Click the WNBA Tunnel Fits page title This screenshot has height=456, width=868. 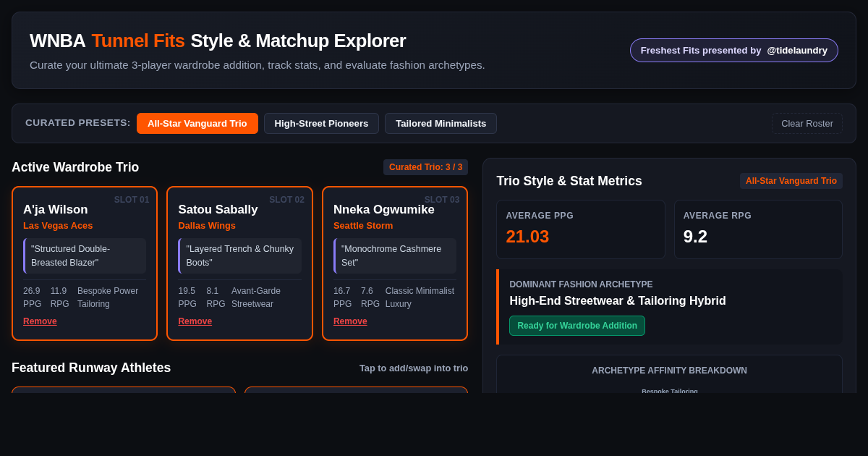point(218,41)
